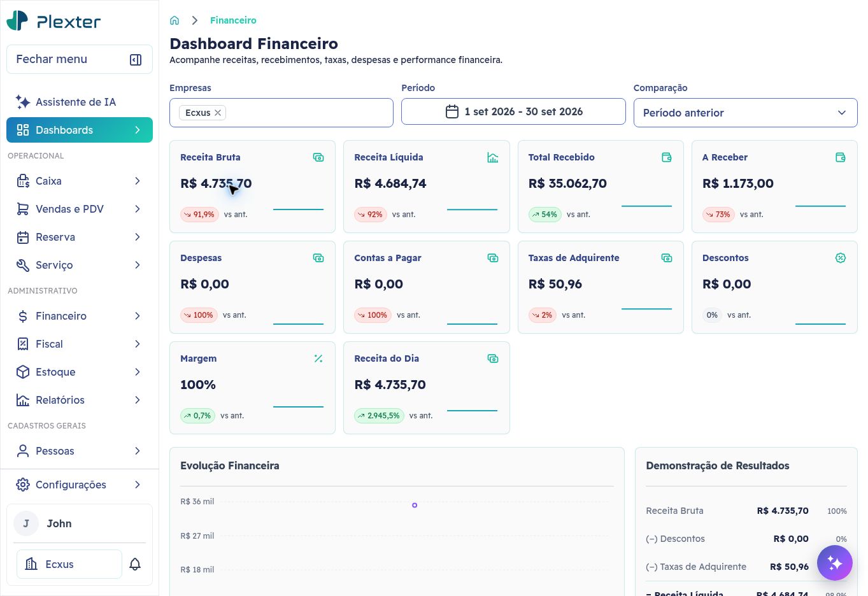Click the Receita do Dia 2.945,5% badge
The width and height of the screenshot is (868, 596).
tap(379, 416)
